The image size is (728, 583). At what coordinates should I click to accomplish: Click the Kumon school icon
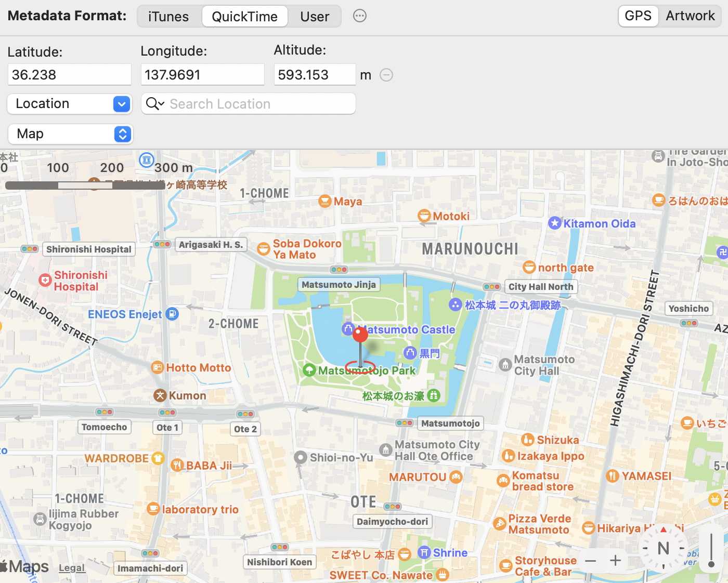[x=160, y=395]
